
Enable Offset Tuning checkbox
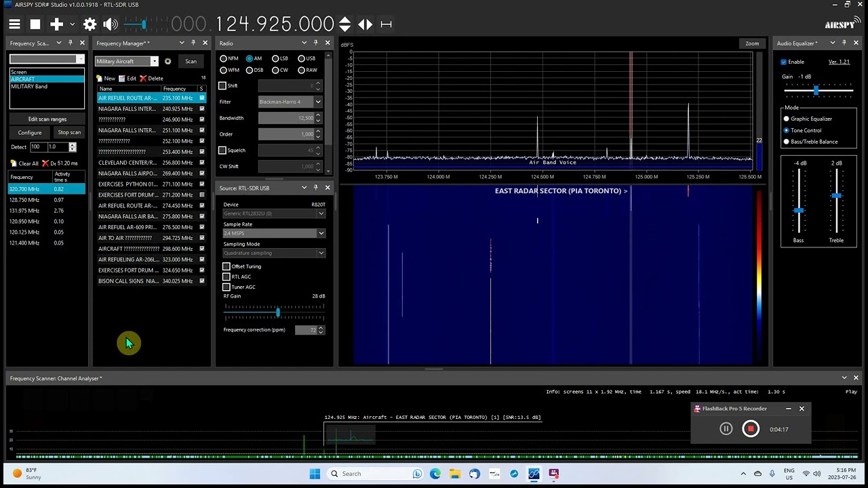click(x=226, y=266)
